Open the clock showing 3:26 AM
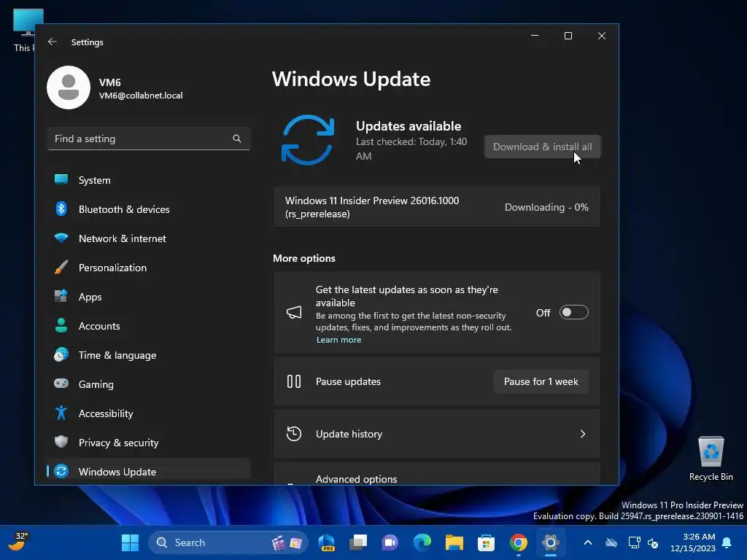This screenshot has height=560, width=747. (693, 542)
